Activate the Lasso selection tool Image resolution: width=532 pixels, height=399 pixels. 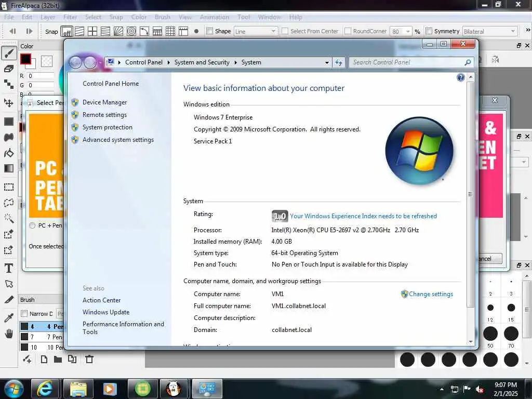coord(9,203)
